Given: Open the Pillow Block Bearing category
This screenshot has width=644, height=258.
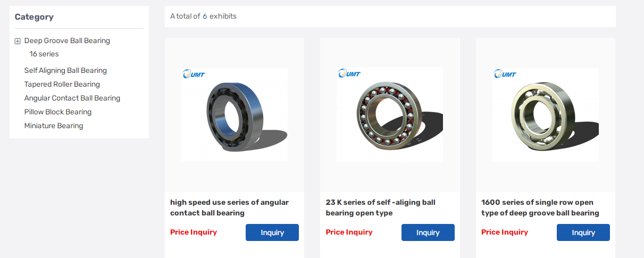Looking at the screenshot, I should tap(58, 112).
